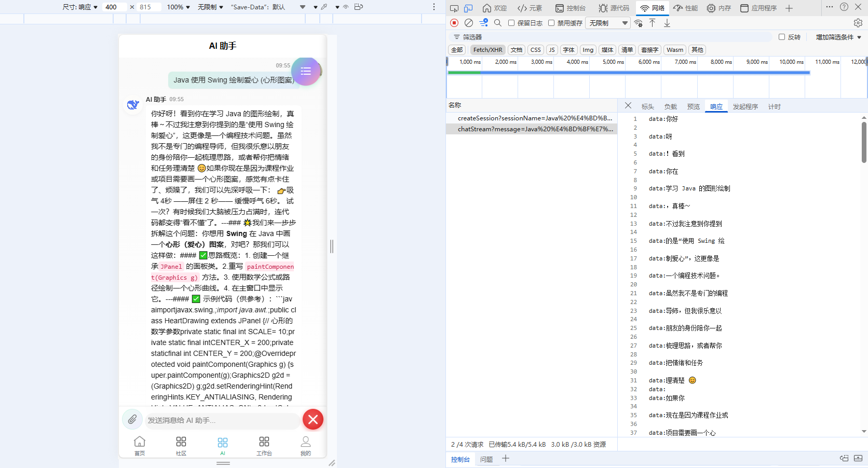Open network conditions wifi-gear icon
Screen dimensions: 868x468
coord(639,23)
